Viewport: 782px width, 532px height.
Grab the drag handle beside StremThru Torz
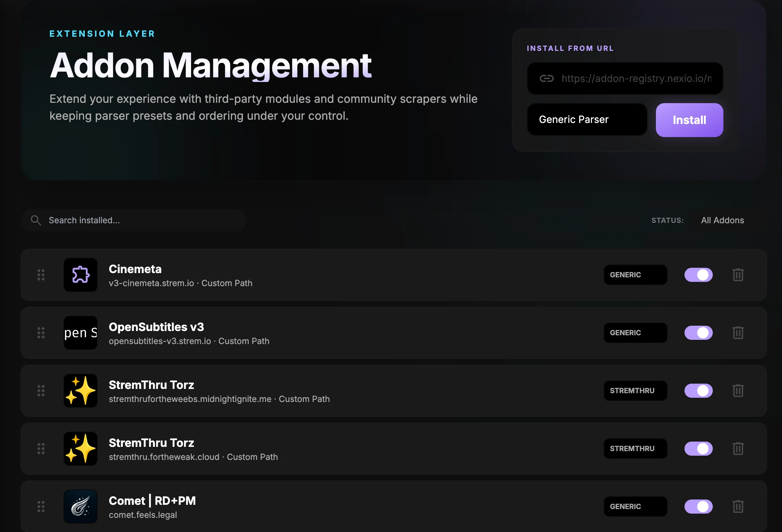[x=41, y=390]
